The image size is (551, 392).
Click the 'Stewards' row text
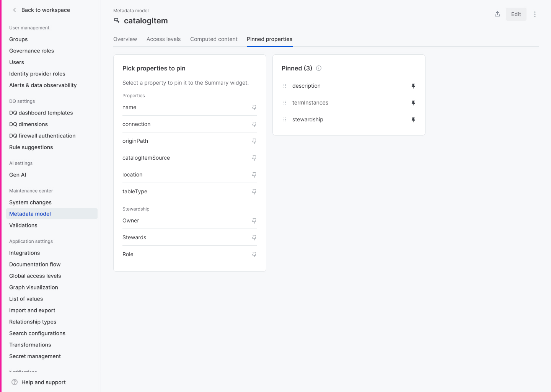coord(134,237)
